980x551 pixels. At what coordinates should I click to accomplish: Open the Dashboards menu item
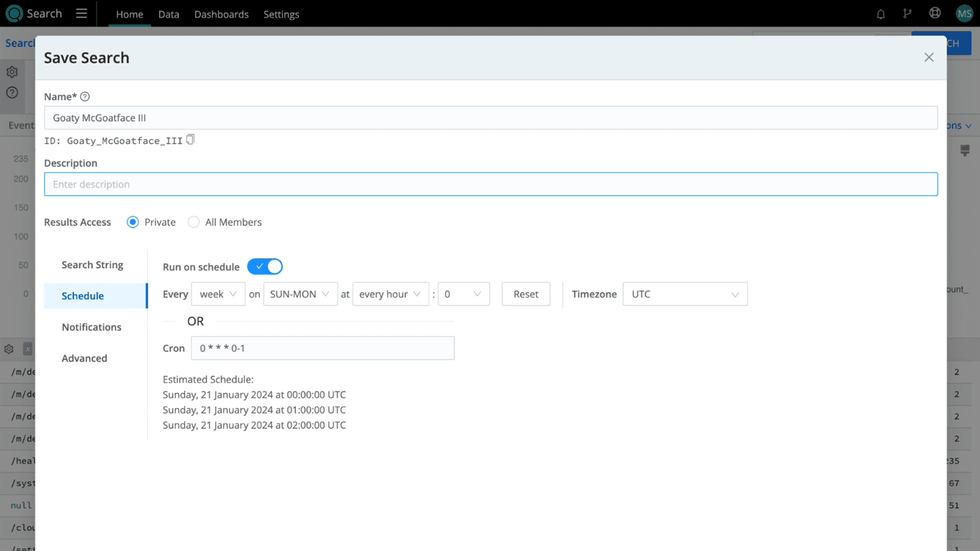point(221,14)
